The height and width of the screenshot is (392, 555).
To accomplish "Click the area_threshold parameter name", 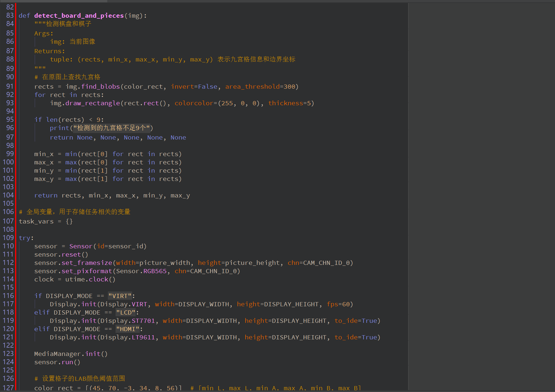I will point(252,87).
